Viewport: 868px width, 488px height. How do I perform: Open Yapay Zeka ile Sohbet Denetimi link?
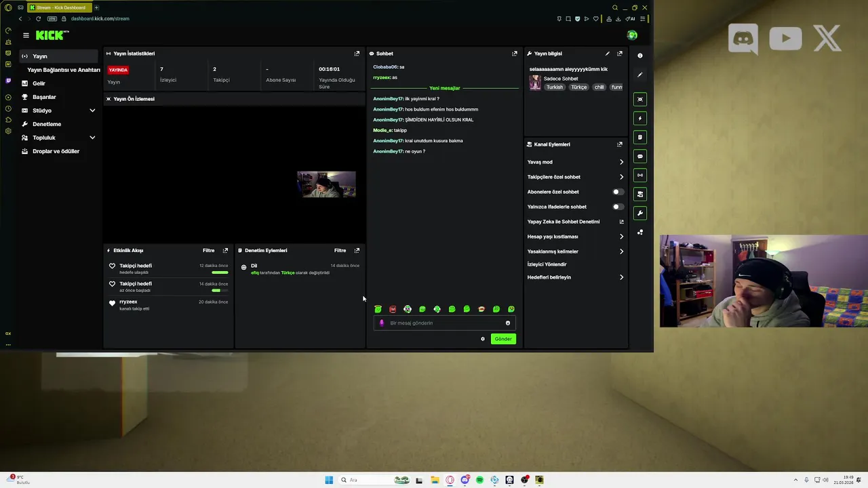point(575,222)
